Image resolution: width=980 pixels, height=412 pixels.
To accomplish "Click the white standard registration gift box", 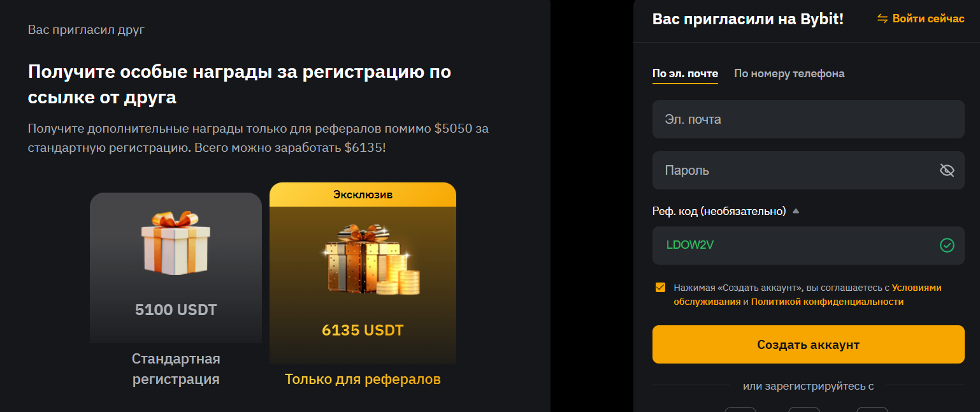I will click(175, 243).
